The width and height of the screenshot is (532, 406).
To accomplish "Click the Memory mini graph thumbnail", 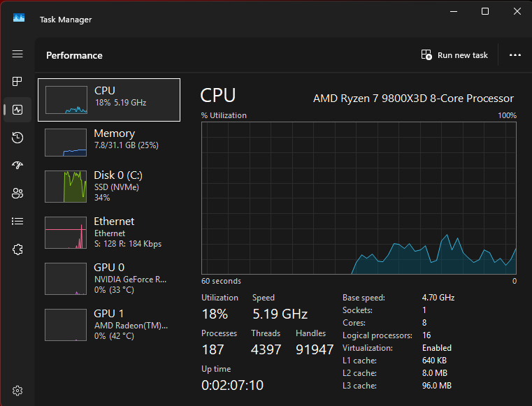I will click(x=66, y=143).
